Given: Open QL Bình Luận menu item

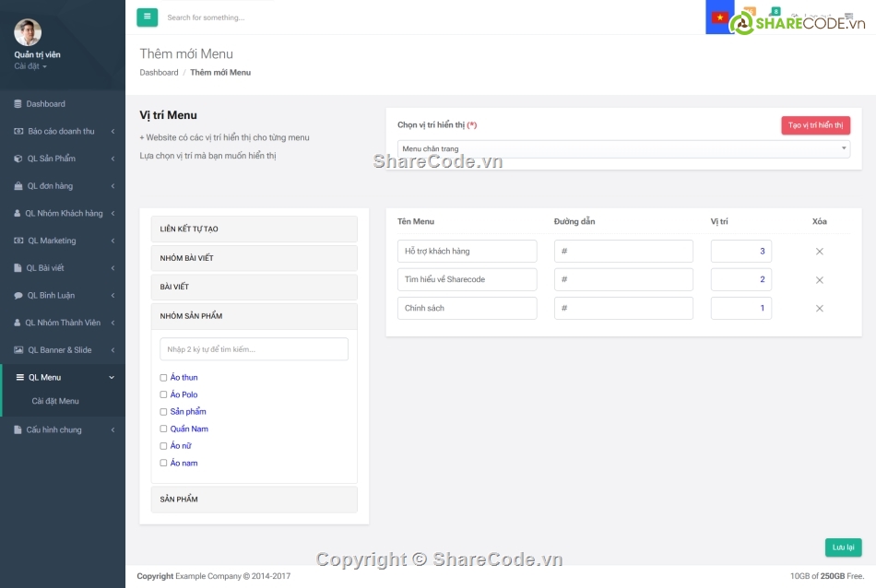Looking at the screenshot, I should 63,296.
